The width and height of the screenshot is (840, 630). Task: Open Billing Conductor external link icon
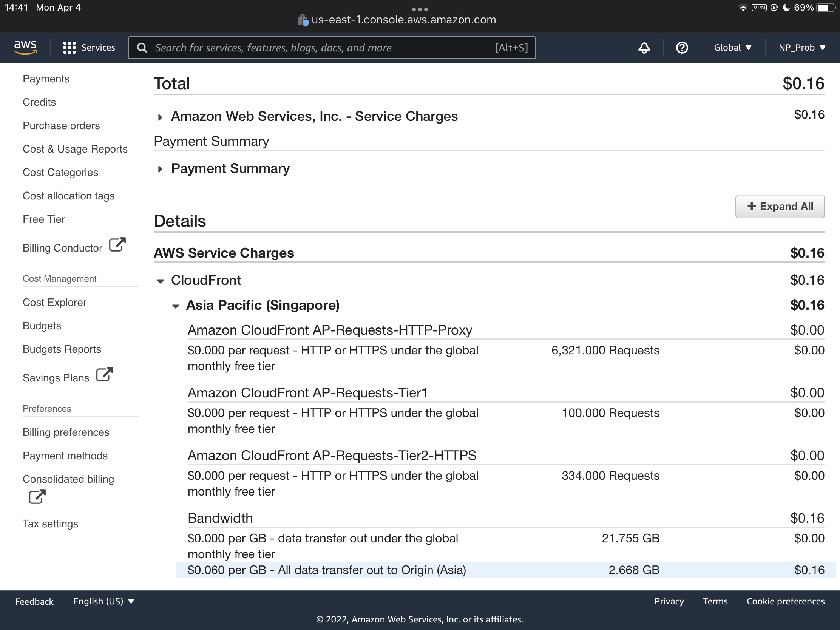pos(117,244)
